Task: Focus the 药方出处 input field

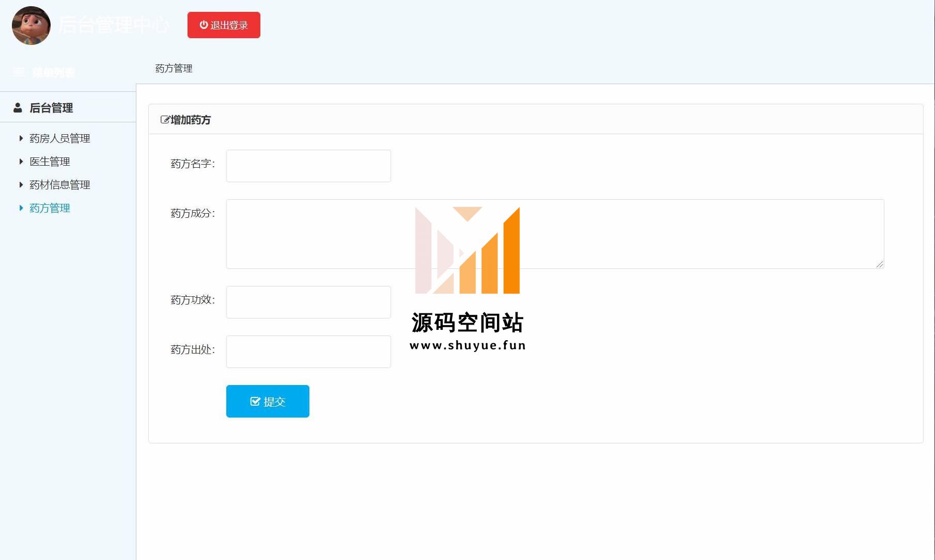Action: point(308,351)
